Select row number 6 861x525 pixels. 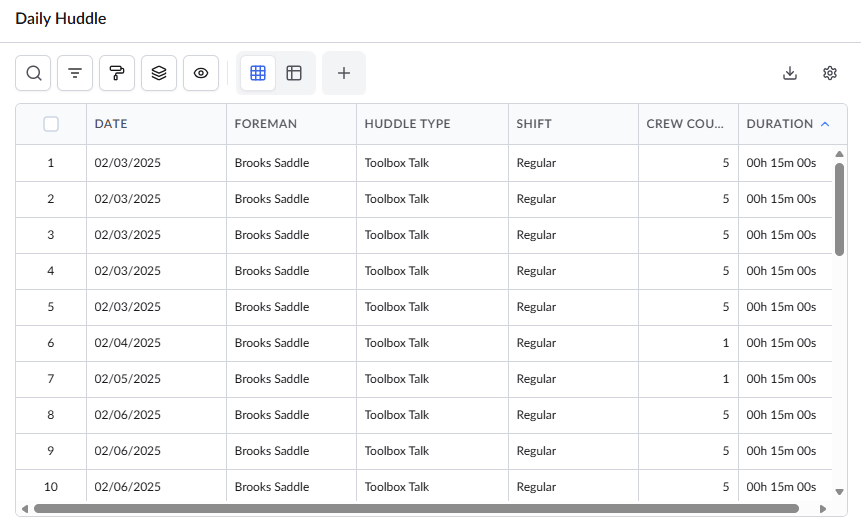pos(51,343)
